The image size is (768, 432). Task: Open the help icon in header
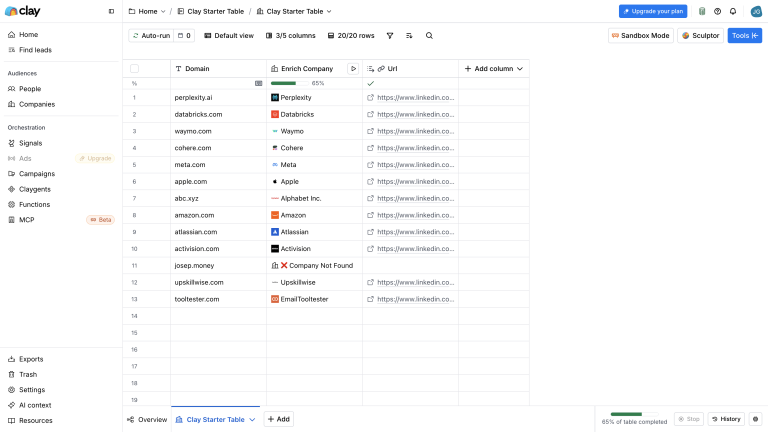(718, 11)
